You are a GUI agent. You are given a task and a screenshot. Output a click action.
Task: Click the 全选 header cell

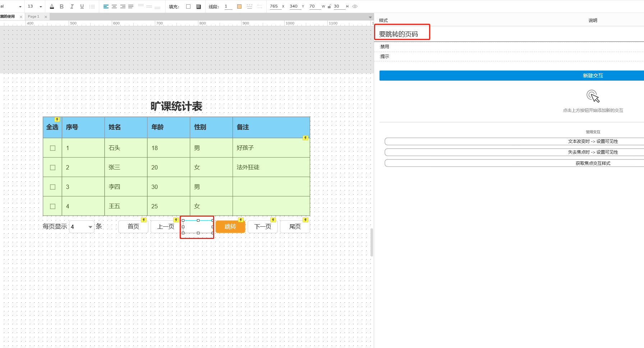coord(52,127)
